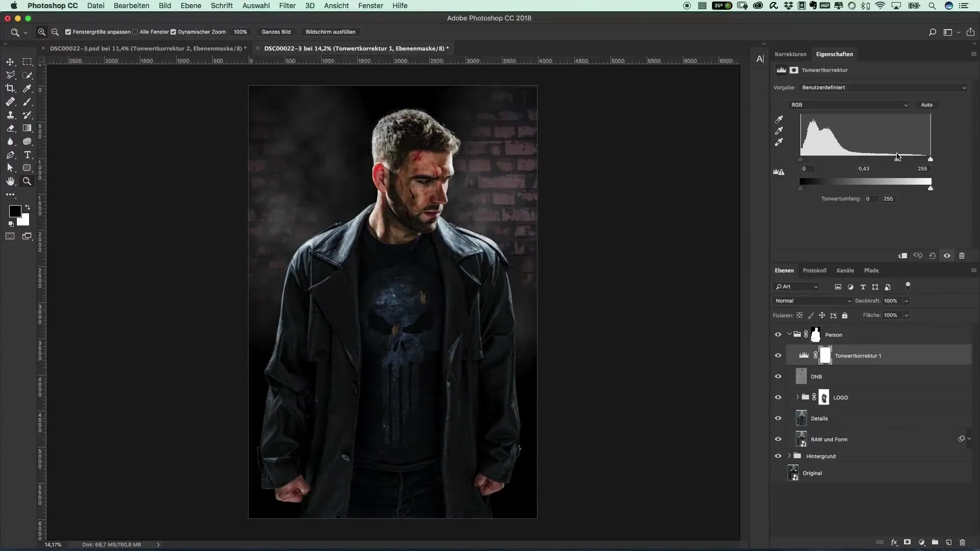
Task: Click the clip to layer icon in Properties
Action: (902, 256)
